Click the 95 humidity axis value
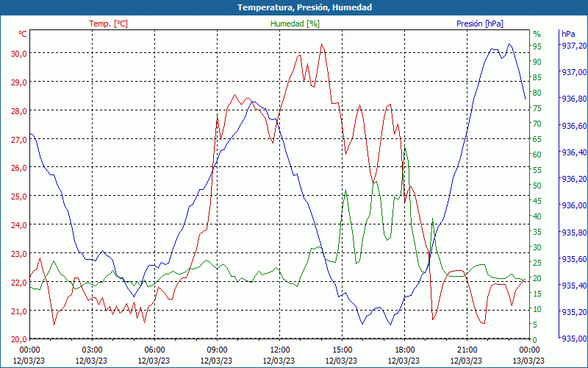This screenshot has width=588, height=368. [x=537, y=46]
